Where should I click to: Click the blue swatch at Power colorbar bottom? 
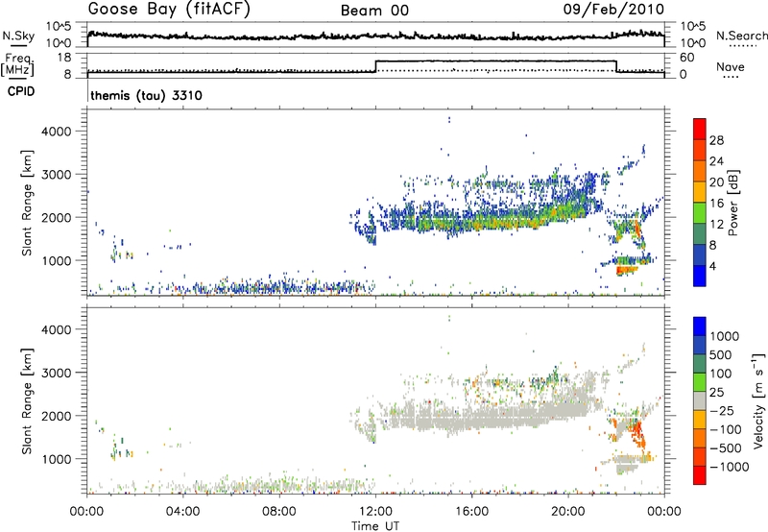[x=700, y=276]
